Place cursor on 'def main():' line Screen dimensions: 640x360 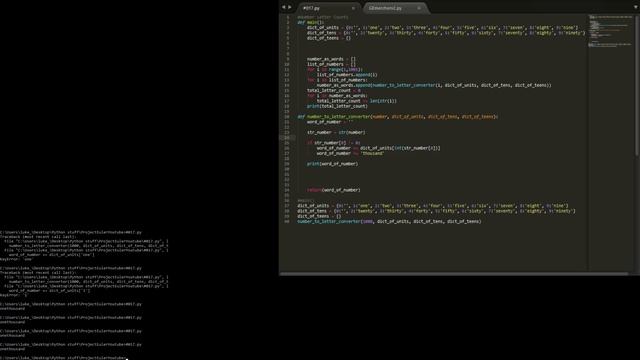pyautogui.click(x=310, y=22)
